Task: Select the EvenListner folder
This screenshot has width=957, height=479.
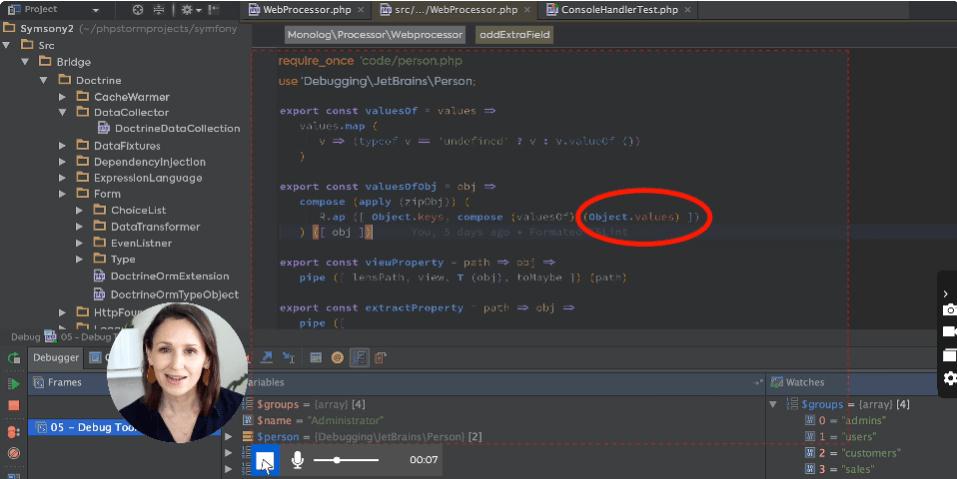Action: (132, 243)
